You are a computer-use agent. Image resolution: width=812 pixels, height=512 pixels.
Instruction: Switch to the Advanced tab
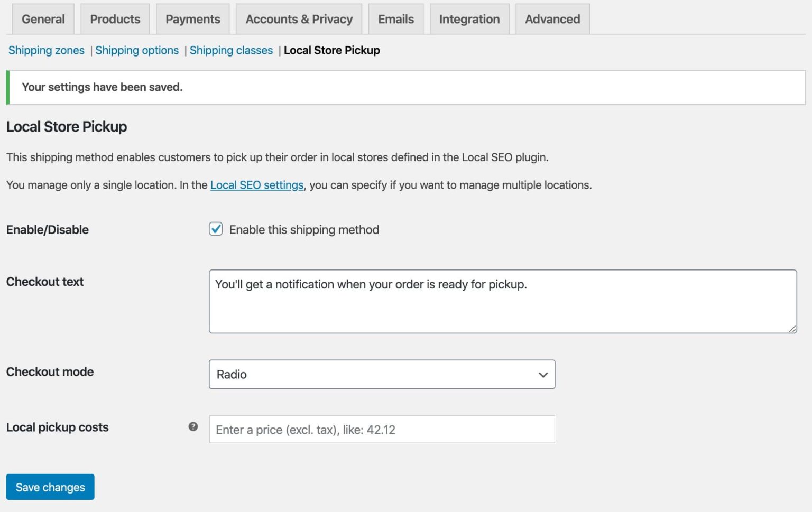click(552, 18)
